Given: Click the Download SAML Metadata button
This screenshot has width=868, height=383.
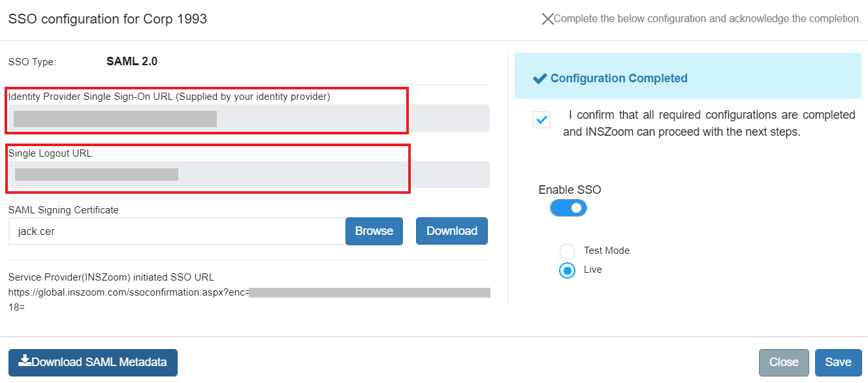Looking at the screenshot, I should [93, 363].
